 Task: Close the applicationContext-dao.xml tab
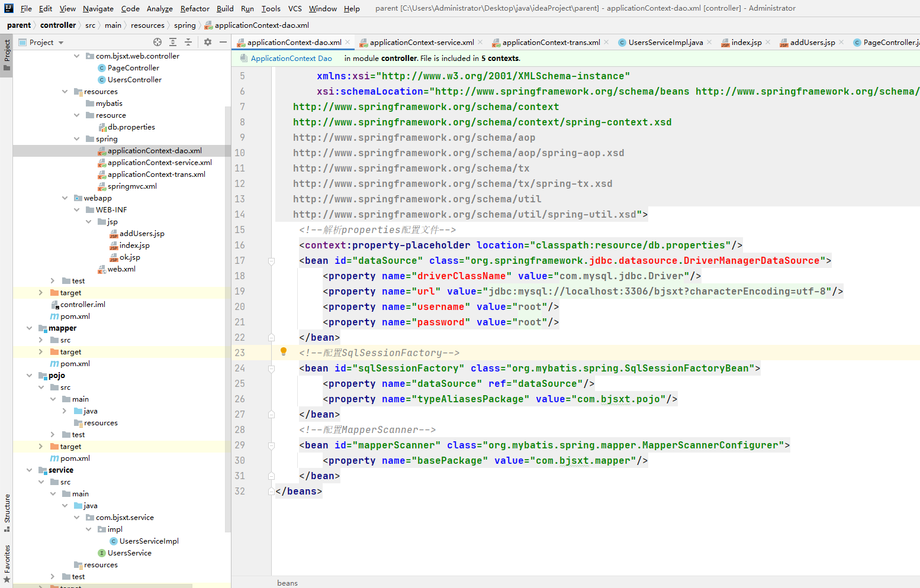pos(348,42)
